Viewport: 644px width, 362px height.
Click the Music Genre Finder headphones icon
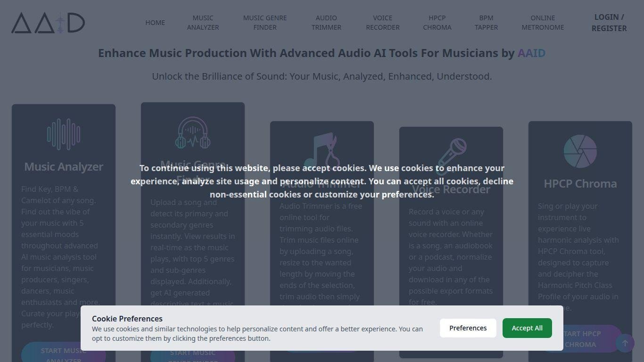point(193,133)
